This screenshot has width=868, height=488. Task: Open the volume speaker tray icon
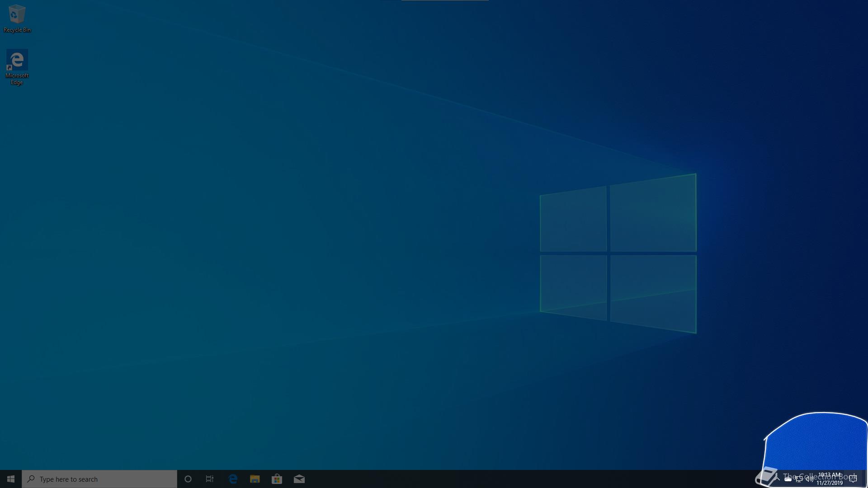(810, 479)
